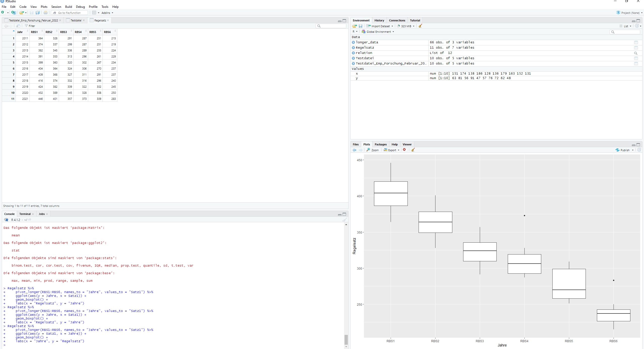The height and width of the screenshot is (349, 644).
Task: Switch to the History tab
Action: 379,20
